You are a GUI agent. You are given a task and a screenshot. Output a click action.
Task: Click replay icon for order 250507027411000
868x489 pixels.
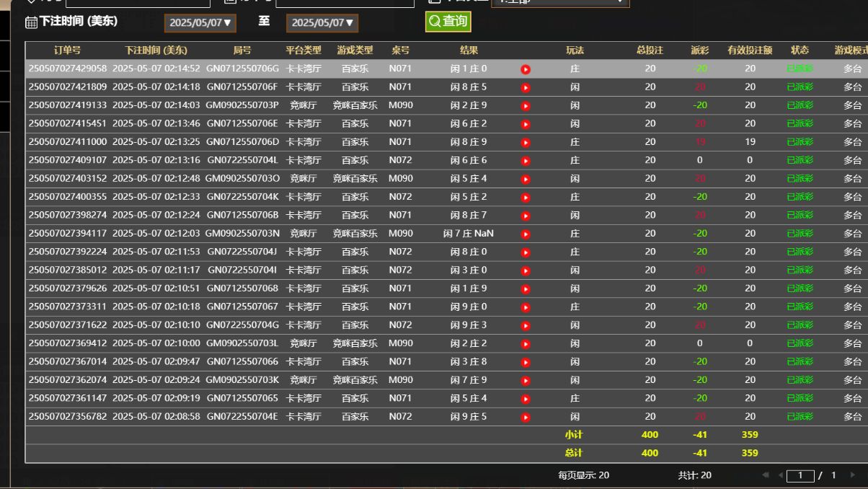click(x=526, y=143)
